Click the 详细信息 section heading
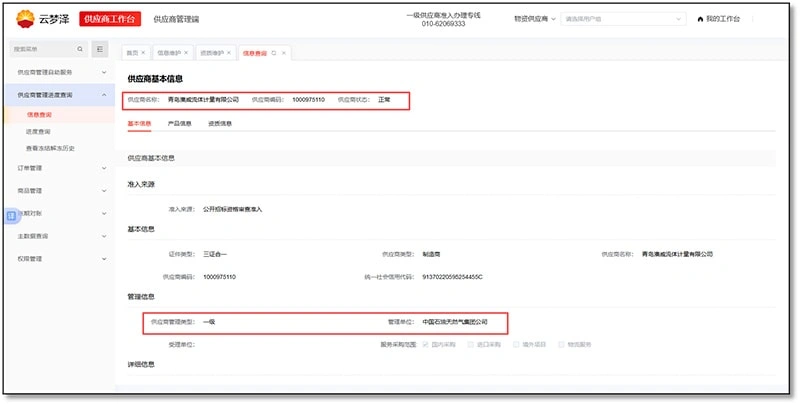This screenshot has width=800, height=405. point(141,364)
